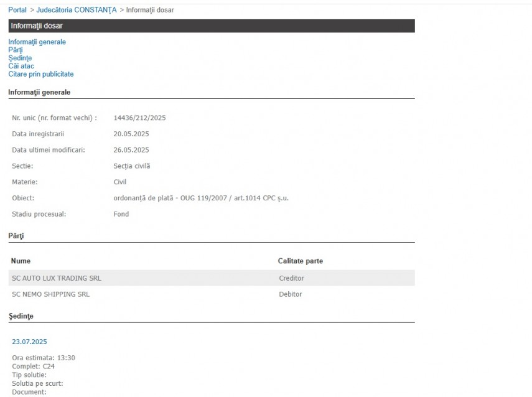
Task: Click the Tip solutie label
Action: pyautogui.click(x=29, y=375)
